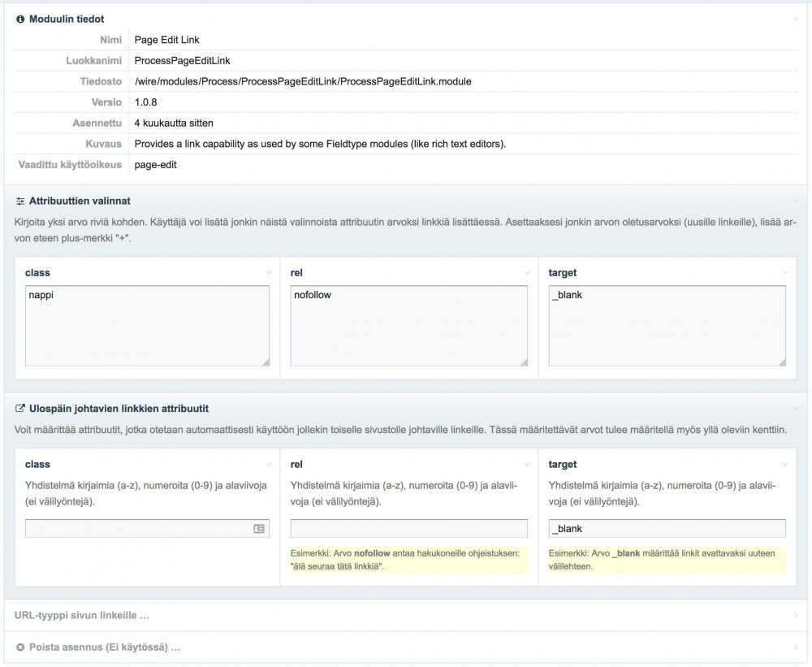This screenshot has width=812, height=667.
Task: Click the autofill icon in the outbound class input
Action: pyautogui.click(x=258, y=529)
